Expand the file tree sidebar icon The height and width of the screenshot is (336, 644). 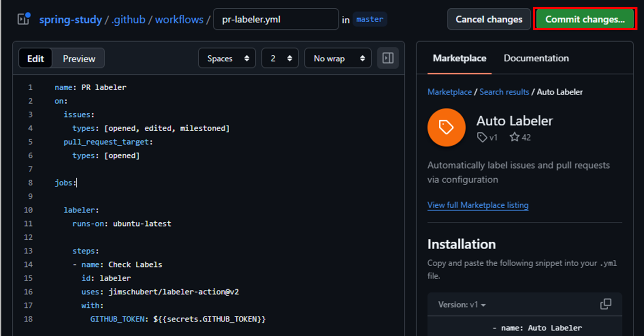pos(24,19)
